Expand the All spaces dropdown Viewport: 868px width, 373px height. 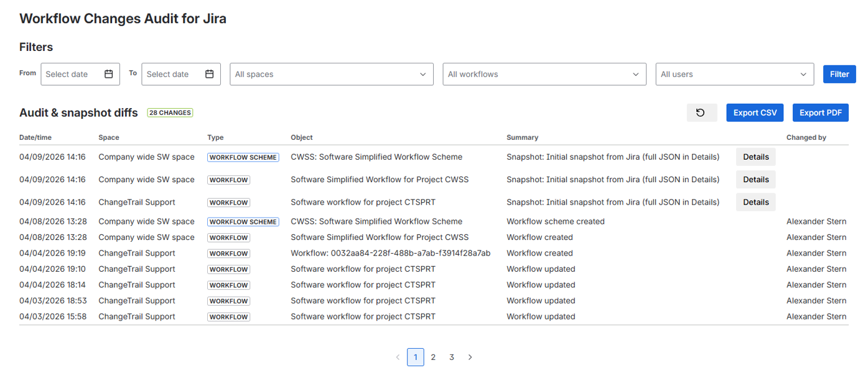click(331, 74)
